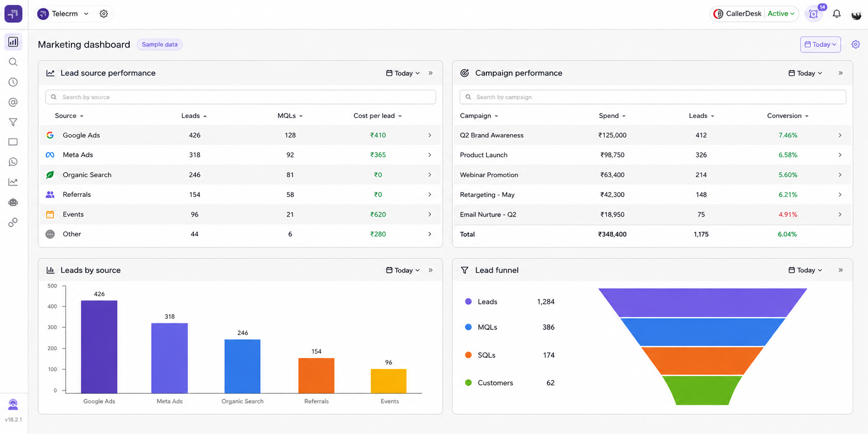868x434 pixels.
Task: Open the Meta Ads row details chevron
Action: pos(430,155)
